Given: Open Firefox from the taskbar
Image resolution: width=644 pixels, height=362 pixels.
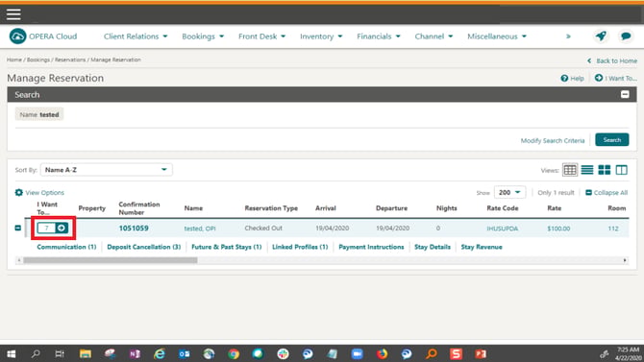Looking at the screenshot, I should [382, 353].
